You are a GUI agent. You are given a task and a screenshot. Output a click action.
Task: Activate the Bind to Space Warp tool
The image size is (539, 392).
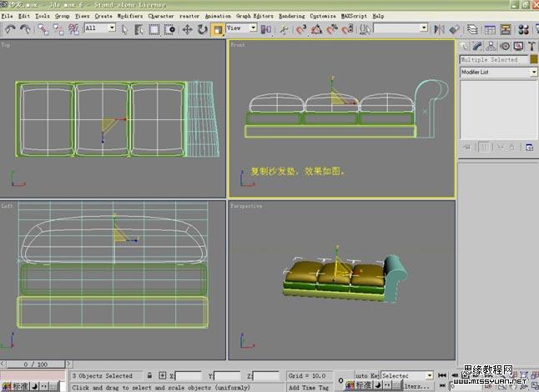coord(73,30)
